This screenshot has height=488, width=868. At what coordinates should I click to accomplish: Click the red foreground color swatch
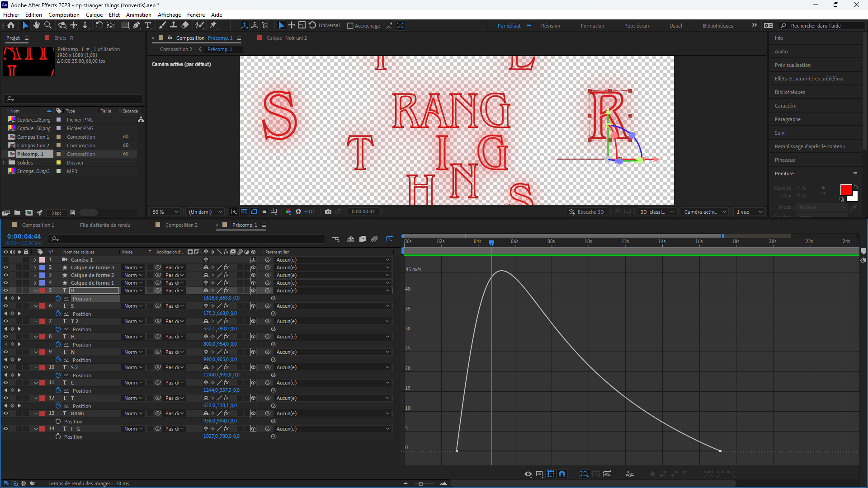tap(845, 189)
